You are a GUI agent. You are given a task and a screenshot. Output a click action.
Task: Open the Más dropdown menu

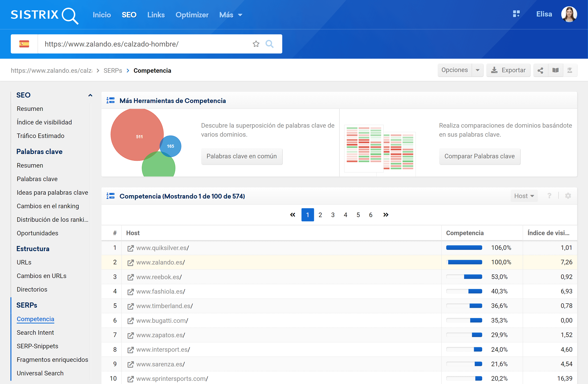[230, 15]
